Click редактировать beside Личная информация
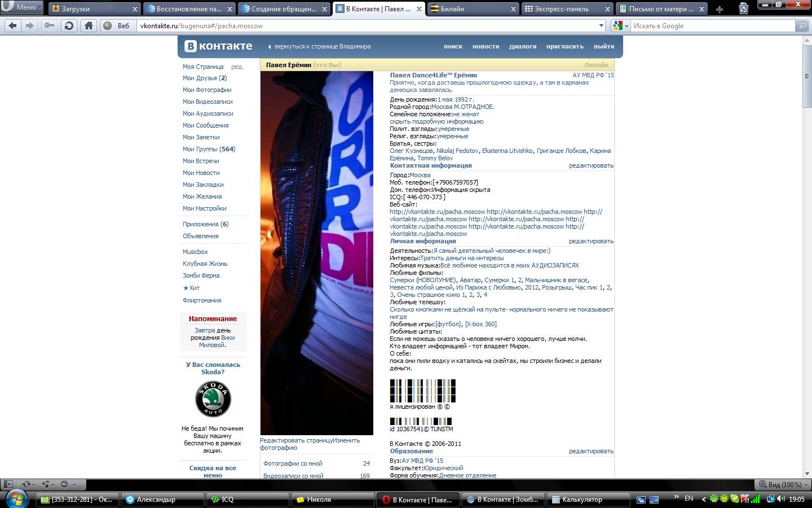Image resolution: width=812 pixels, height=508 pixels. click(591, 241)
